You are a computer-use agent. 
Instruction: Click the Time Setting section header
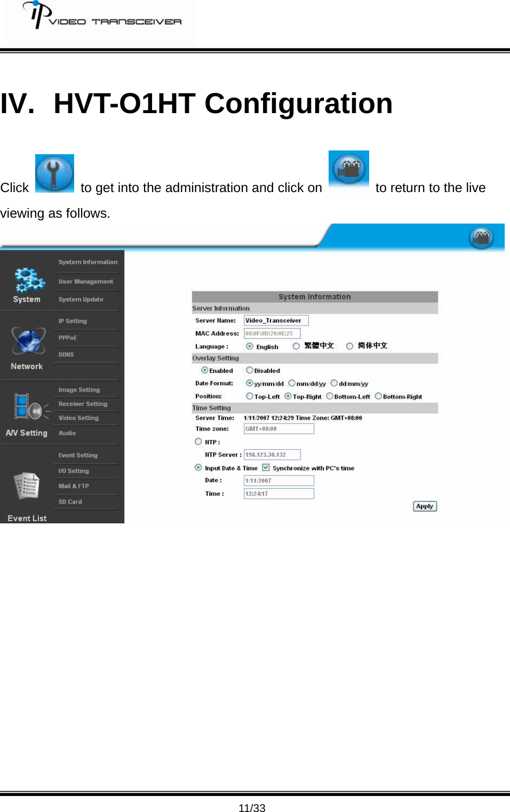[x=315, y=408]
